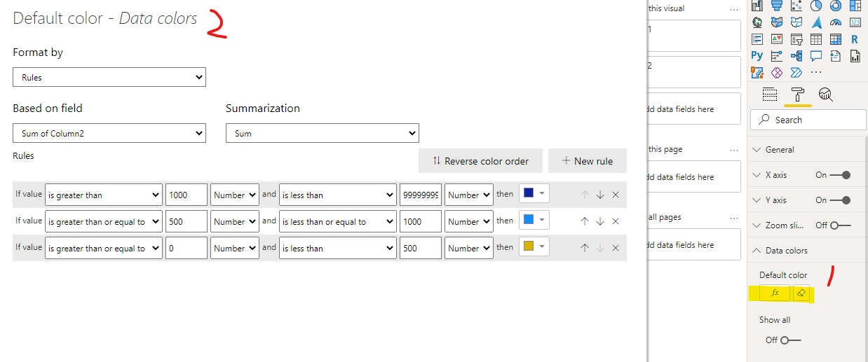Pick the Power Apps visual icon
This screenshot has height=362, width=868.
coord(777,72)
